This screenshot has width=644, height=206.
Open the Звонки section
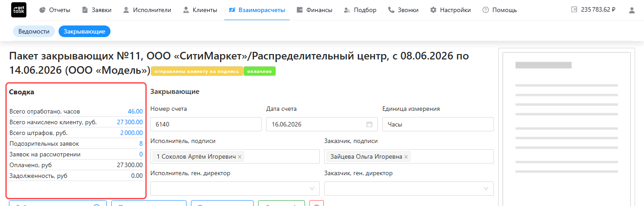pos(403,10)
